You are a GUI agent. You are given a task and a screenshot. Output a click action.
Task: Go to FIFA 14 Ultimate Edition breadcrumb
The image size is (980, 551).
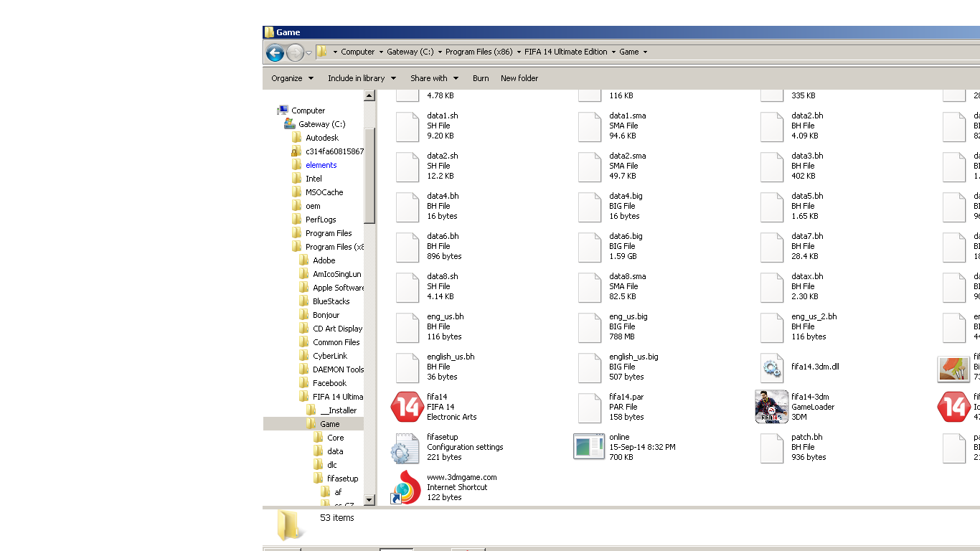566,52
